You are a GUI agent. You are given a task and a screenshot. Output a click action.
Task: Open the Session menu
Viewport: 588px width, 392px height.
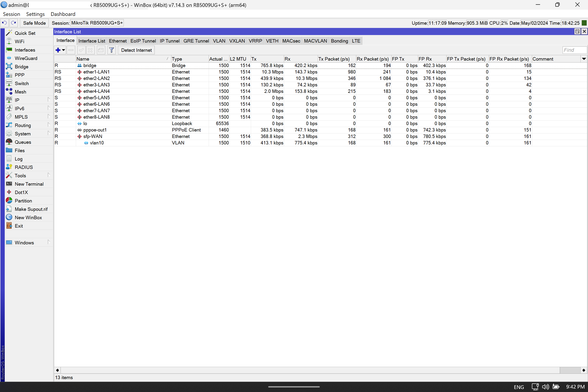(x=12, y=14)
